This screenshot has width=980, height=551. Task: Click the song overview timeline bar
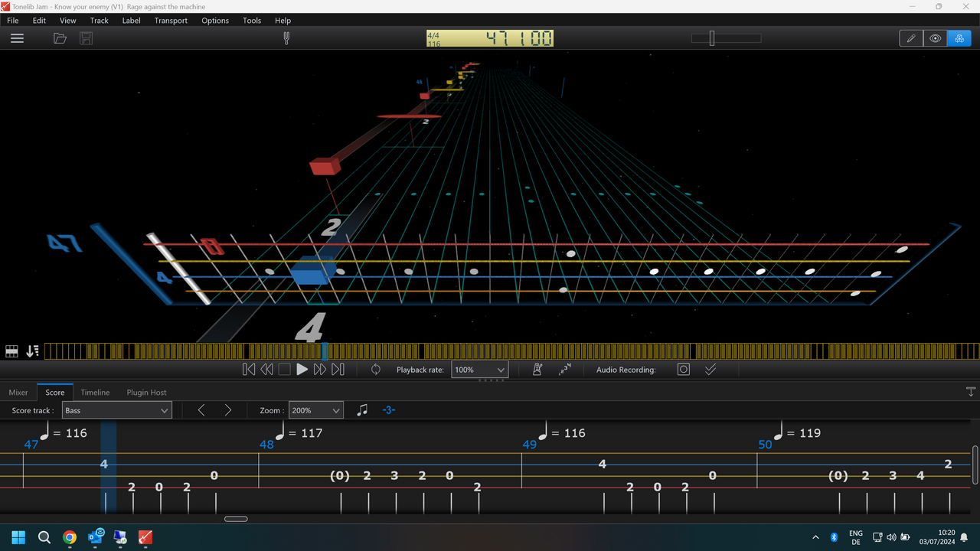[x=511, y=351]
